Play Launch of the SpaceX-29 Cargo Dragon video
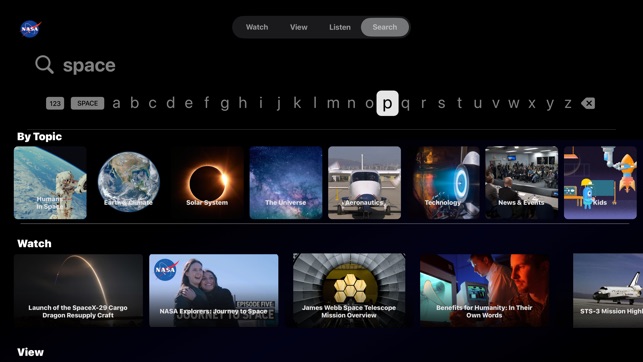The height and width of the screenshot is (362, 643). [78, 290]
